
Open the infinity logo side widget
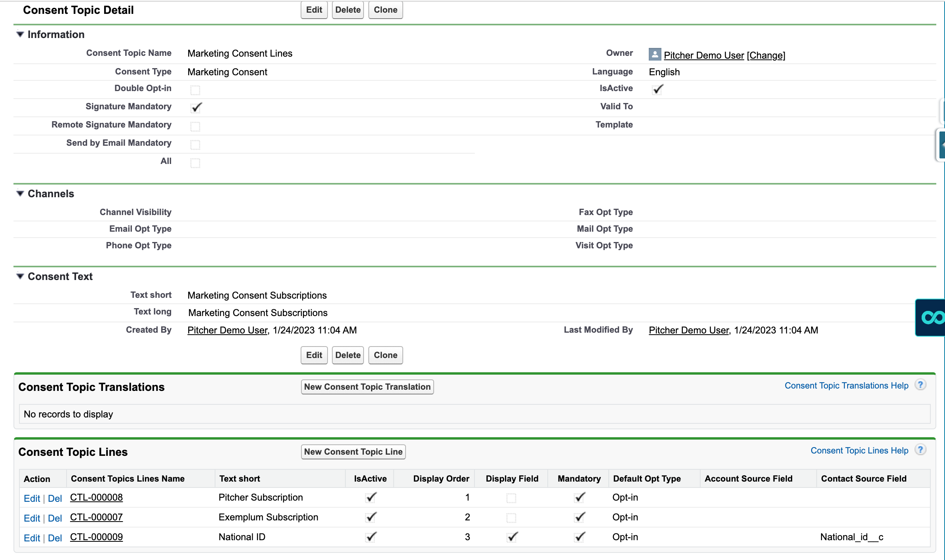tap(932, 318)
